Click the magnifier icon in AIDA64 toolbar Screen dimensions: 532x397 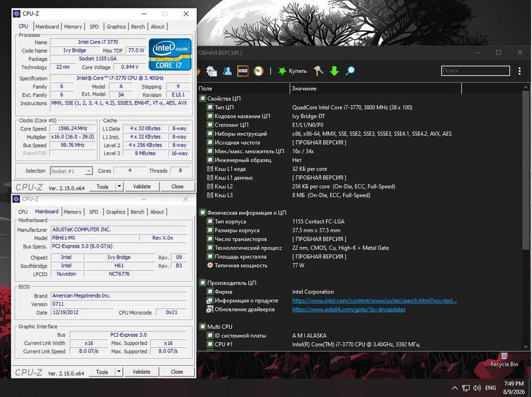point(350,71)
